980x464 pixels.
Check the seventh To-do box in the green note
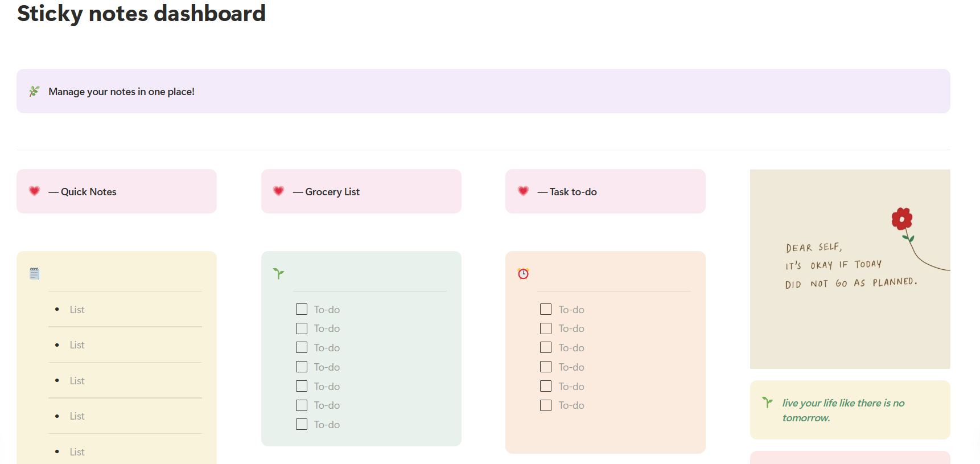pyautogui.click(x=302, y=424)
